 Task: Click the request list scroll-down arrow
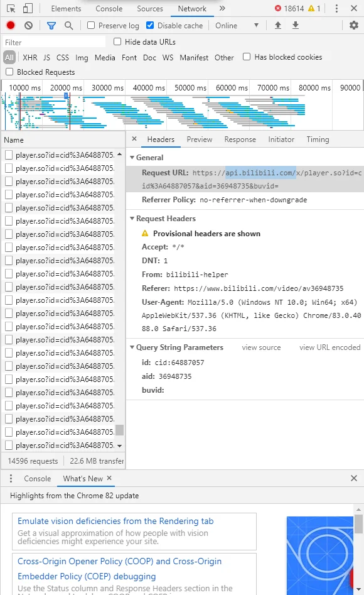[x=119, y=446]
